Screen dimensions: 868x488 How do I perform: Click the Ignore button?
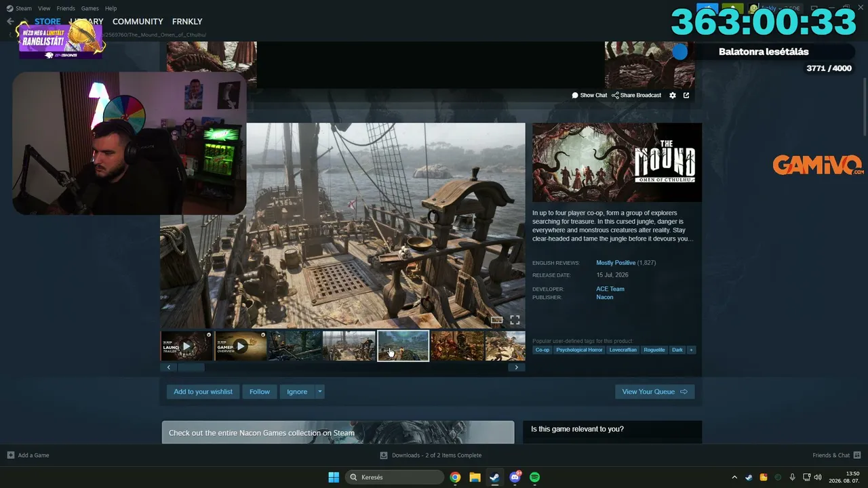[x=297, y=392]
